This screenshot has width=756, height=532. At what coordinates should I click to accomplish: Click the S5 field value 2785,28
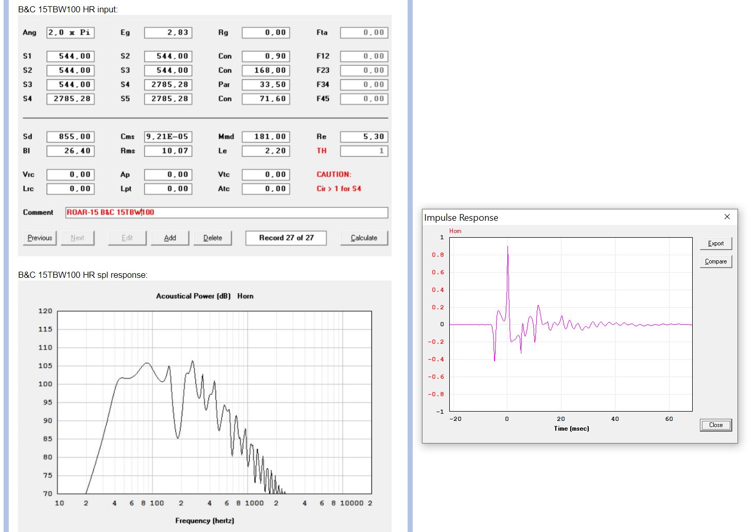coord(168,99)
